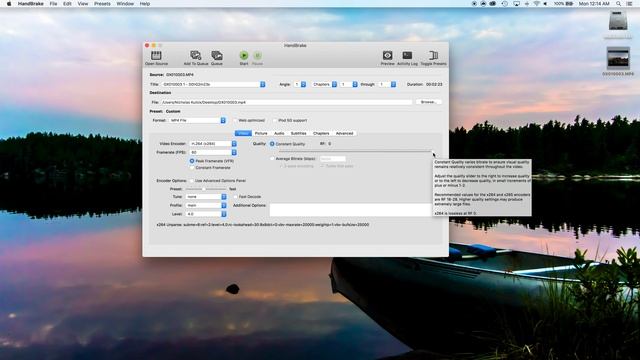Screen dimensions: 640x360
Task: Click the destination File path field
Action: tap(286, 102)
